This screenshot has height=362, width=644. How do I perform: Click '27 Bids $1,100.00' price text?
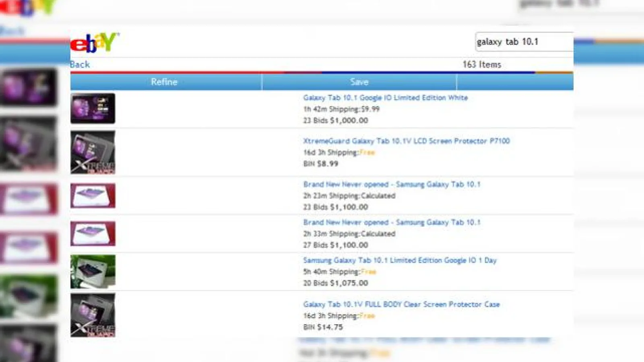pyautogui.click(x=335, y=245)
